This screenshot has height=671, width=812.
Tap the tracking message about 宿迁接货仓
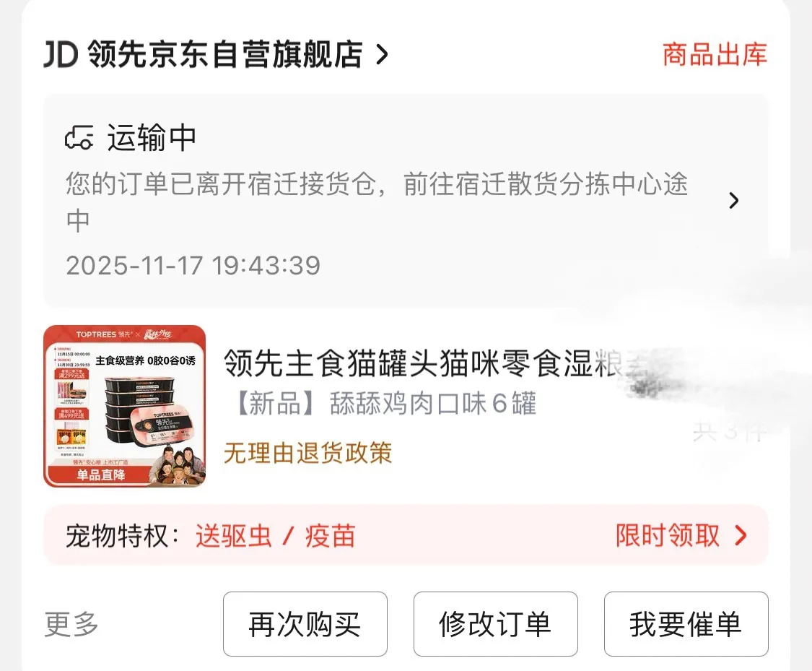point(377,202)
